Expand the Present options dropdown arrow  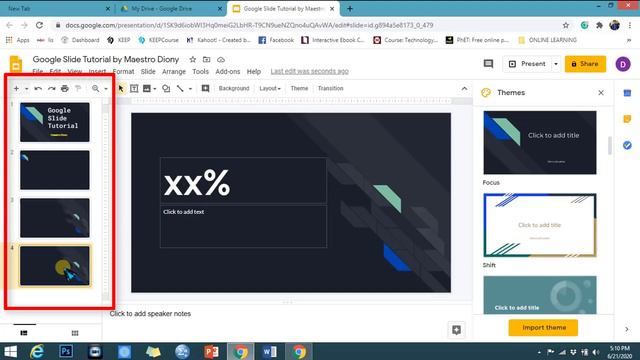click(556, 64)
